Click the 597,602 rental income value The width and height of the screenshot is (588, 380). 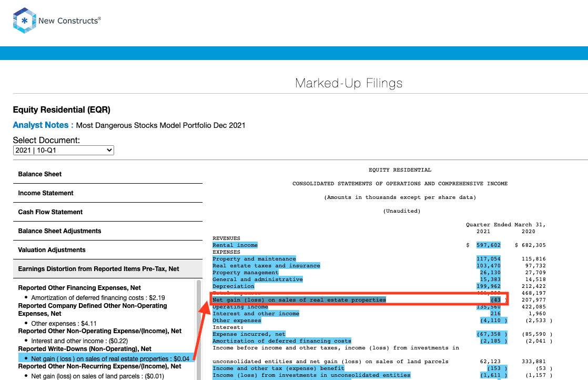(489, 245)
